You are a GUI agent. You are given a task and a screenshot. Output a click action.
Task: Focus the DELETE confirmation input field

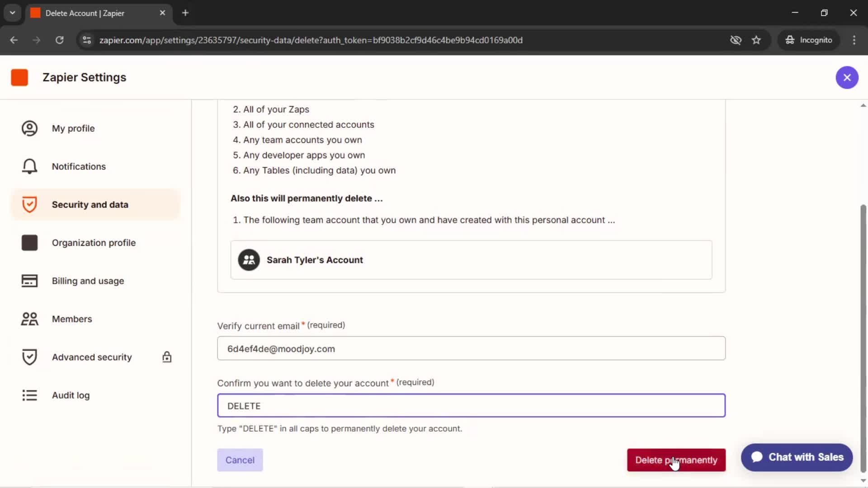tap(471, 405)
